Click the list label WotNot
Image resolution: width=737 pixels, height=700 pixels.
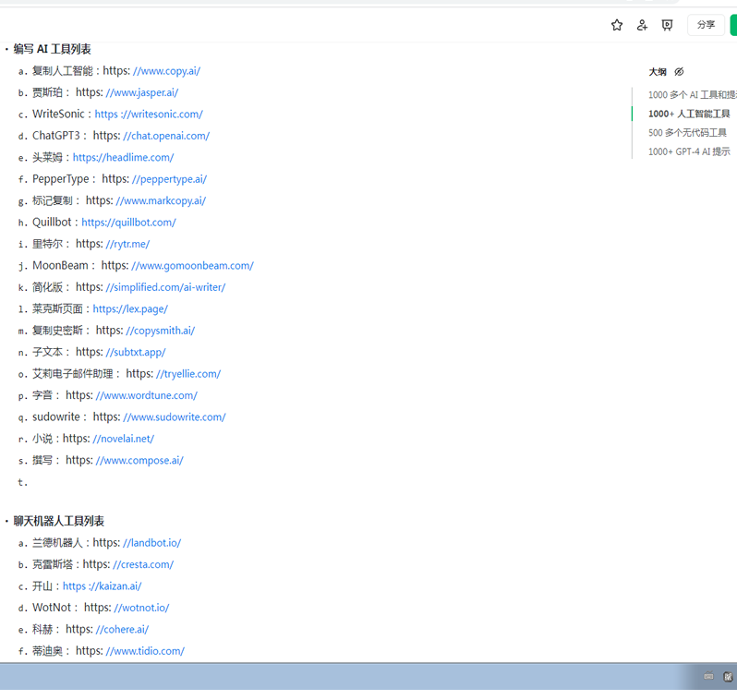[x=52, y=608]
